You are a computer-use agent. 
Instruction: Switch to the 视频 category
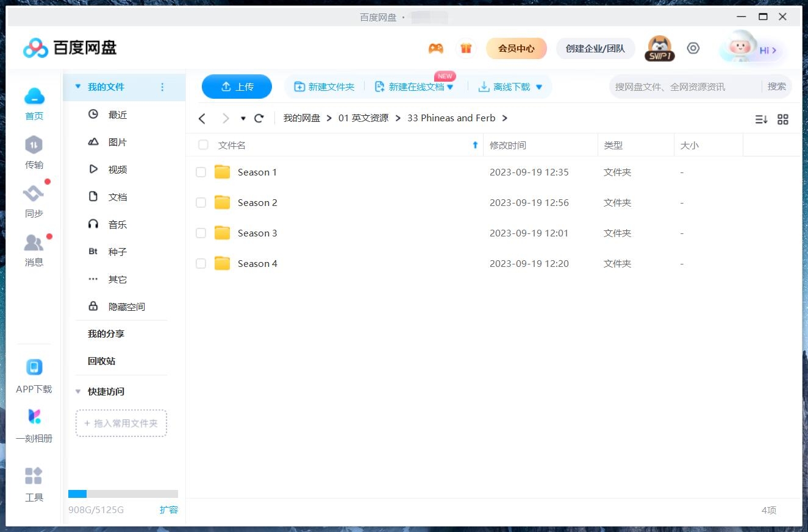click(x=117, y=169)
